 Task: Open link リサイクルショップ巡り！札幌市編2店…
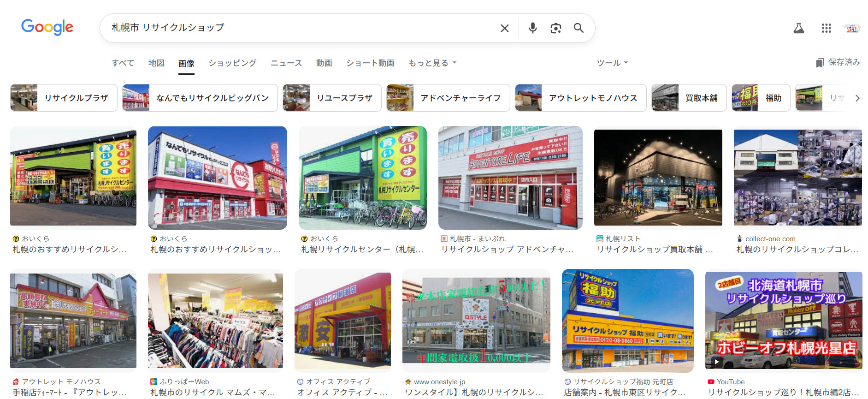click(783, 392)
